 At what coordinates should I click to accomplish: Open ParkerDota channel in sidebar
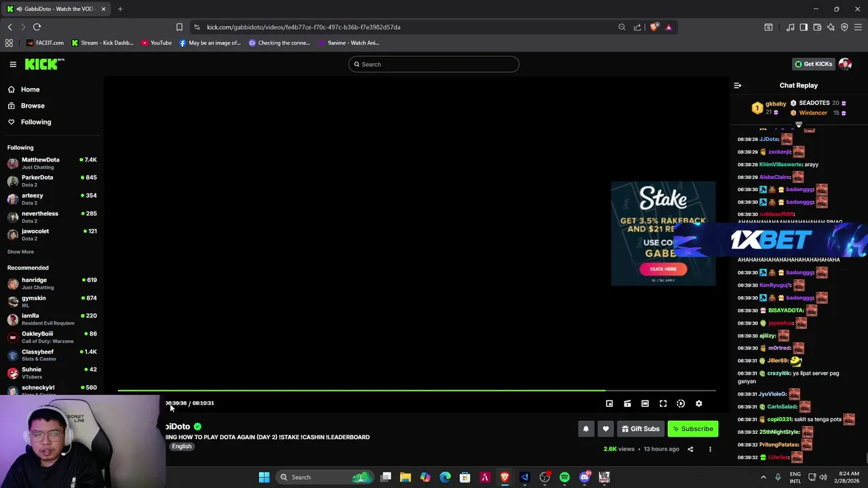pyautogui.click(x=52, y=180)
